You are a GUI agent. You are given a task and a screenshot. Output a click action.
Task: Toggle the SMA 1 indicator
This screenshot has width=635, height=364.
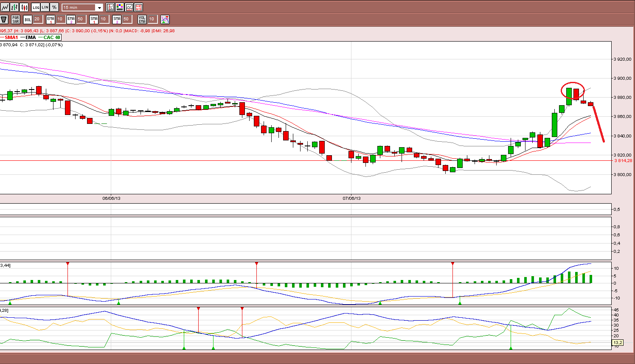pyautogui.click(x=94, y=19)
